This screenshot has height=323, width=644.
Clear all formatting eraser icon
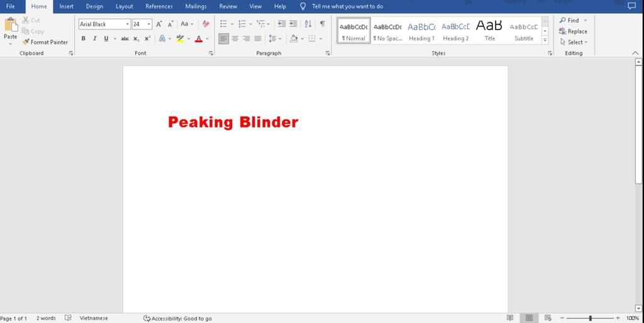coord(206,25)
